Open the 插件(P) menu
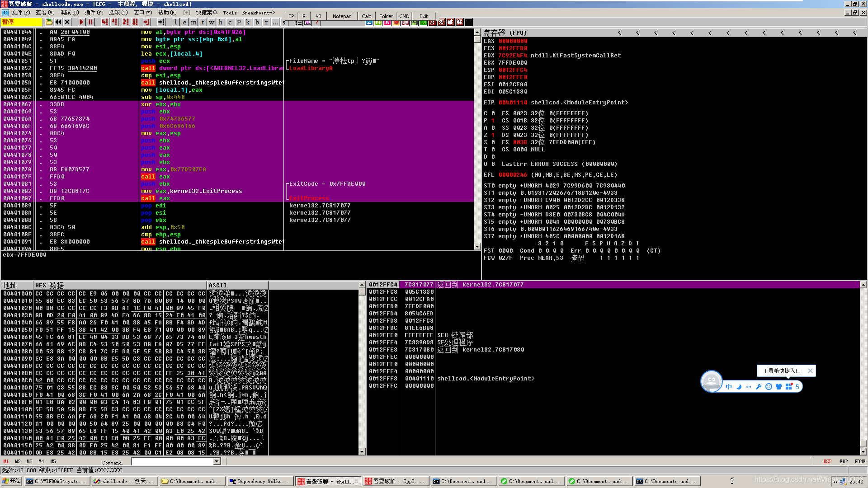Viewport: 868px width, 488px height. tap(94, 13)
